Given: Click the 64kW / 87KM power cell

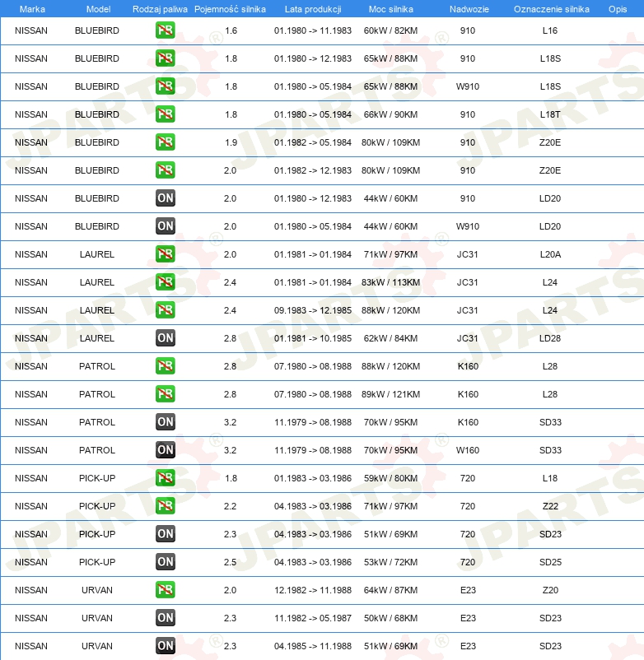Looking at the screenshot, I should coord(390,591).
